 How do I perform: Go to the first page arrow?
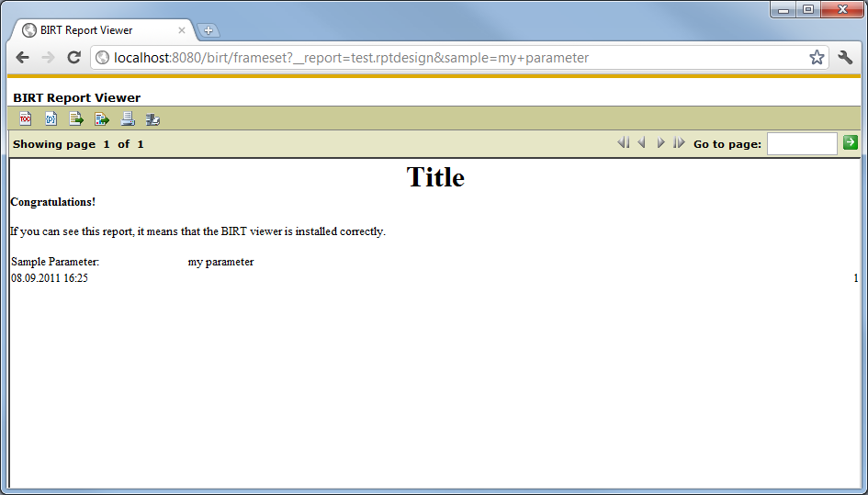pos(624,143)
